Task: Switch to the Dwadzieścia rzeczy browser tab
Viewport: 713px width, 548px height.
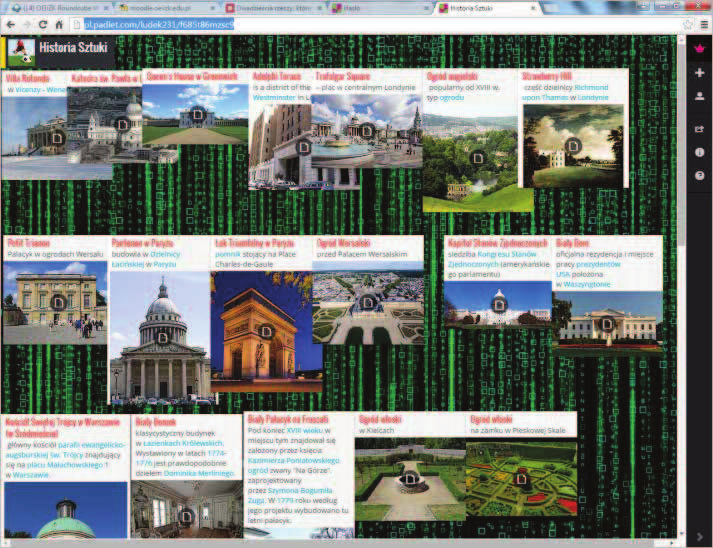Action: (x=273, y=8)
